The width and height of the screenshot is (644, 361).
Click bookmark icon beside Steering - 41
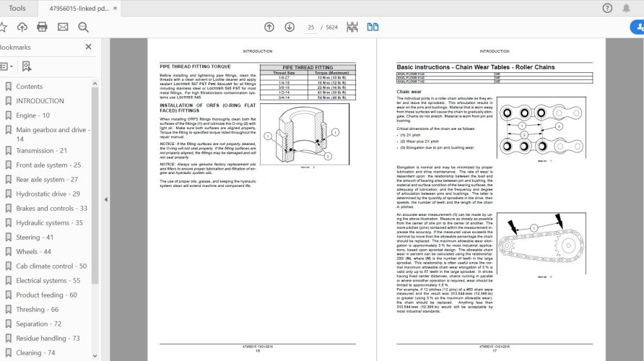[x=8, y=238]
